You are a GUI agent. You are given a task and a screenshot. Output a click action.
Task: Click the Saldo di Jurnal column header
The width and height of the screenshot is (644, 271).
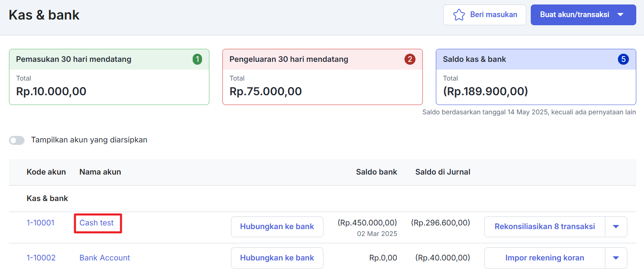tap(442, 172)
